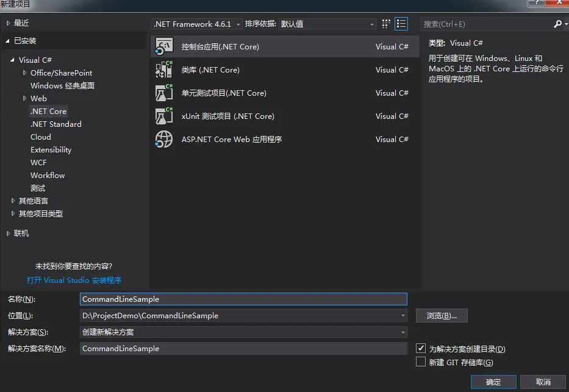The width and height of the screenshot is (569, 392).
Task: Click the Class Library (.NET Core) icon
Action: [164, 70]
